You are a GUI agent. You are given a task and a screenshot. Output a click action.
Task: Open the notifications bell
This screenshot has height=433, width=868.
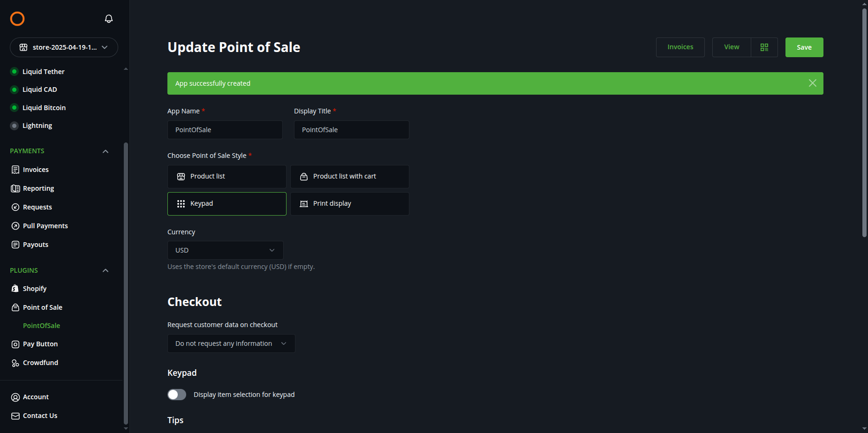click(109, 19)
